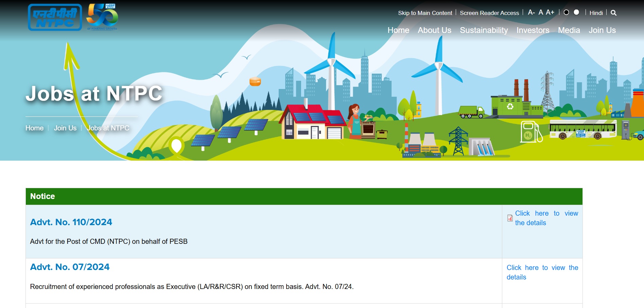Reset font size with A button
Image resolution: width=644 pixels, height=308 pixels.
tap(541, 13)
